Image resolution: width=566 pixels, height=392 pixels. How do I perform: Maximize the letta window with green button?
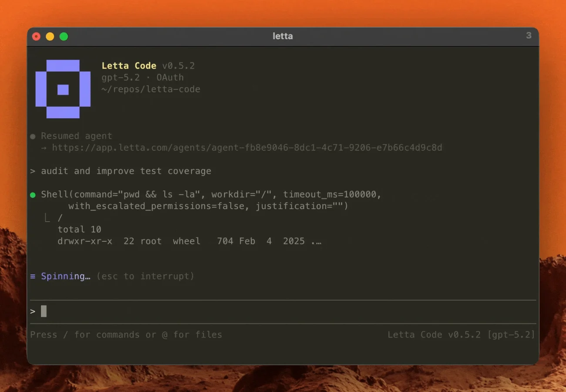[x=64, y=37]
